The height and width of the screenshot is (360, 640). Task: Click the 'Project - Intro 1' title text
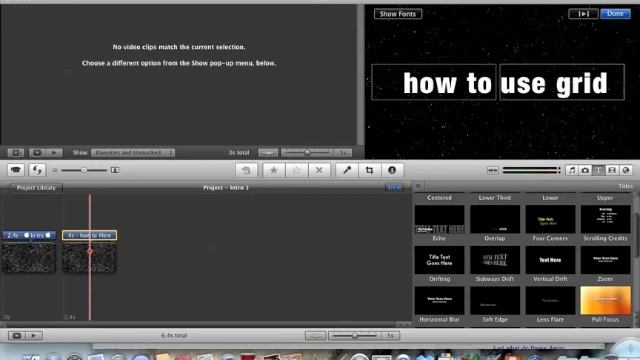pyautogui.click(x=226, y=188)
